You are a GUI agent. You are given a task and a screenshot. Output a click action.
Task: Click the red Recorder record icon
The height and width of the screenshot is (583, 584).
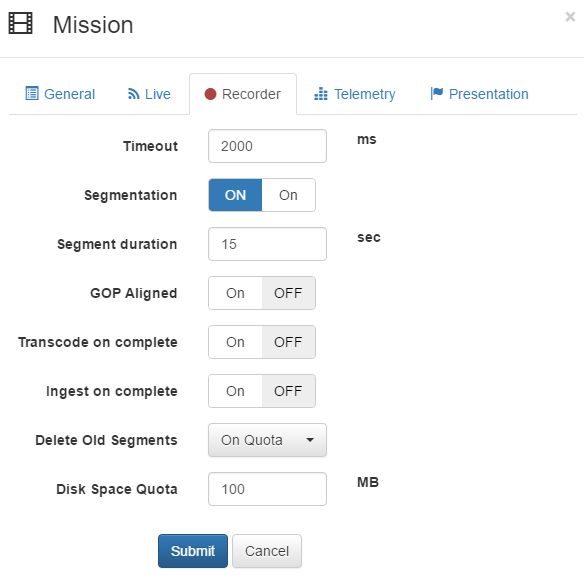210,94
